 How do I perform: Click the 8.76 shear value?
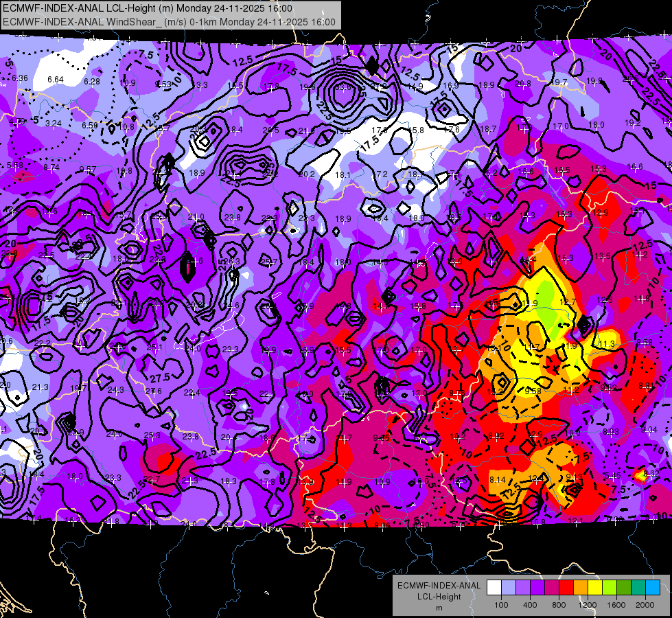457,393
